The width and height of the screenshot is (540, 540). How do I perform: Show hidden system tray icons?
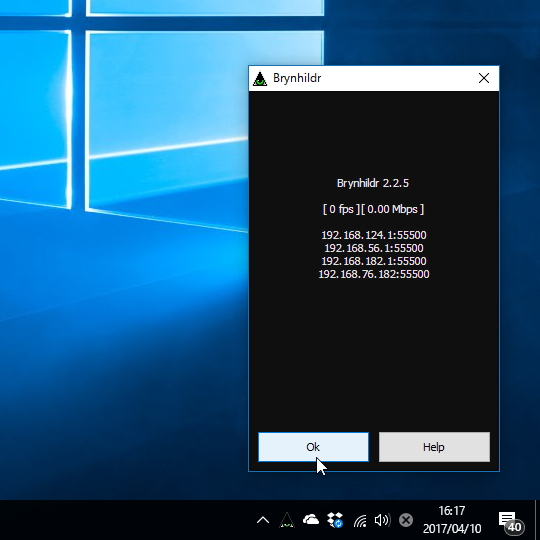263,520
